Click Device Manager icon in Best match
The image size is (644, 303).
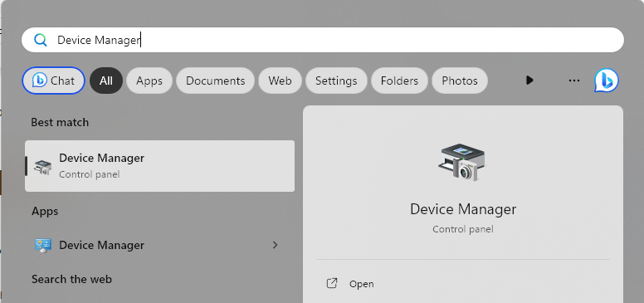(x=42, y=166)
